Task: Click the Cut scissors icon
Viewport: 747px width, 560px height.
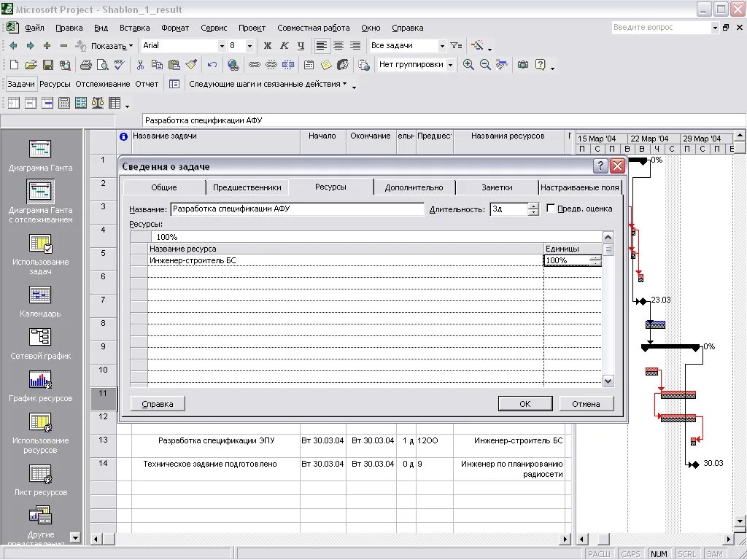Action: point(140,65)
